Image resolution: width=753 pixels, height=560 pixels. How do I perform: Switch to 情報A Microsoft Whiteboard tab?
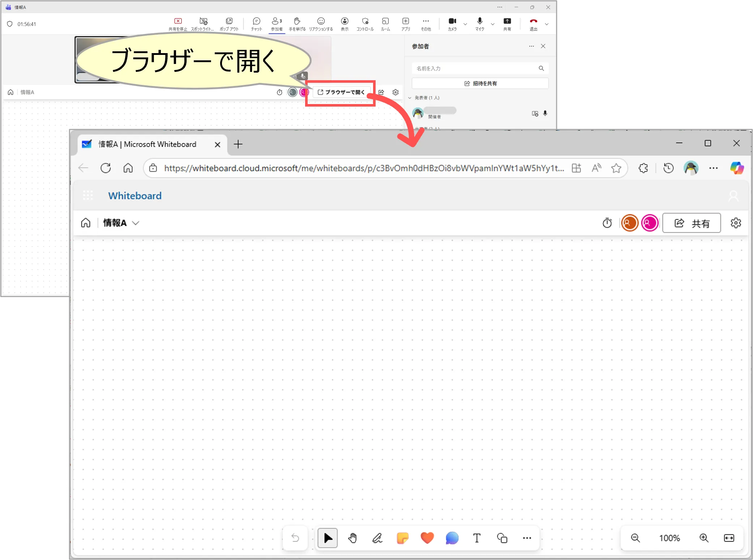pyautogui.click(x=147, y=145)
